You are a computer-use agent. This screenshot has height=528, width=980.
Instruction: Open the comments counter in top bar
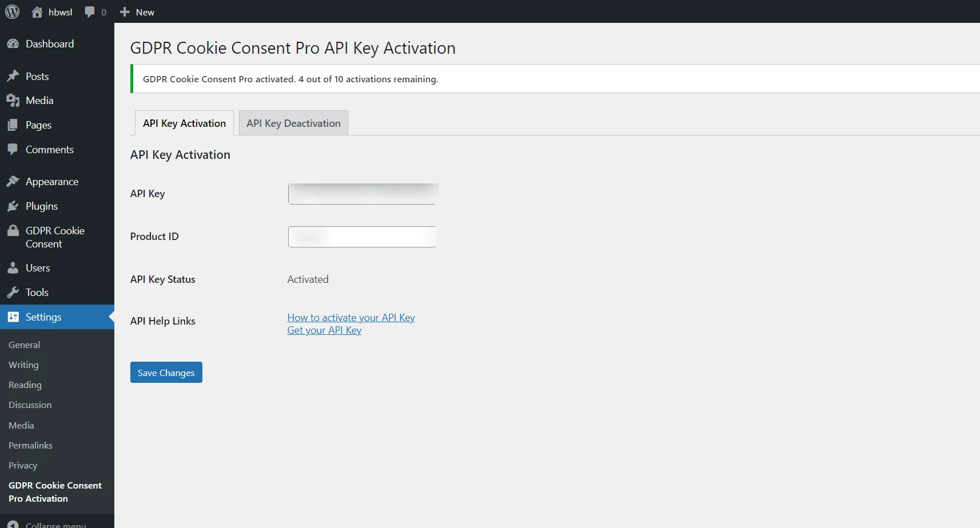[95, 11]
